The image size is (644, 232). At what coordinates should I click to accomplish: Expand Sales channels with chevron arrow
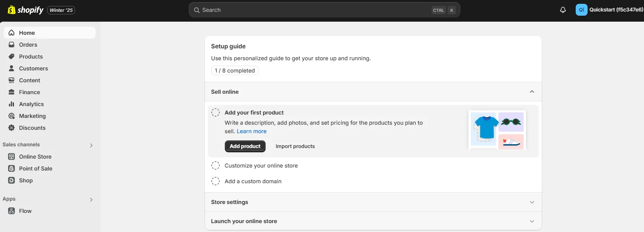coord(91,145)
